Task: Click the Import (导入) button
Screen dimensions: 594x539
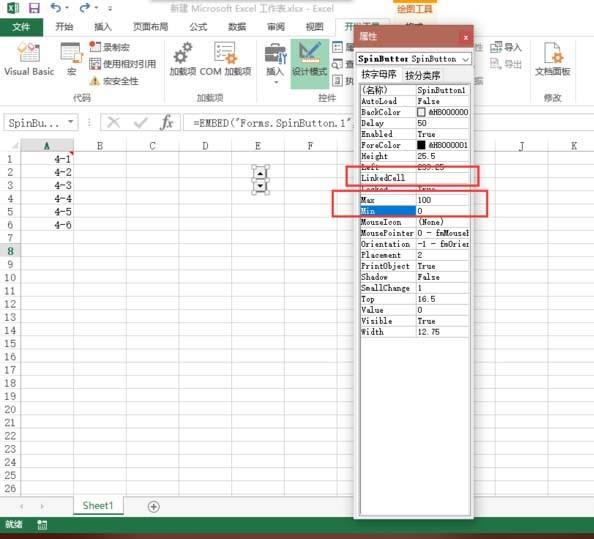Action: 506,47
